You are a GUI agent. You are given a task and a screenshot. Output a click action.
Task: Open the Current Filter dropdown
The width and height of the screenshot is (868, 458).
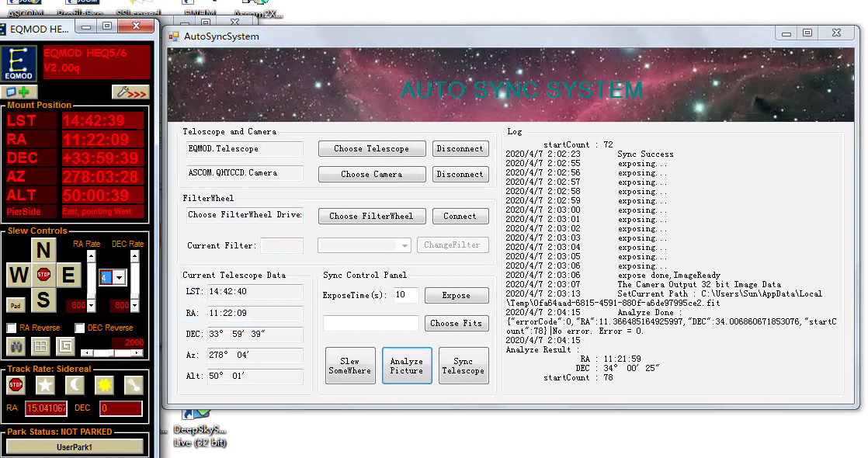(364, 245)
